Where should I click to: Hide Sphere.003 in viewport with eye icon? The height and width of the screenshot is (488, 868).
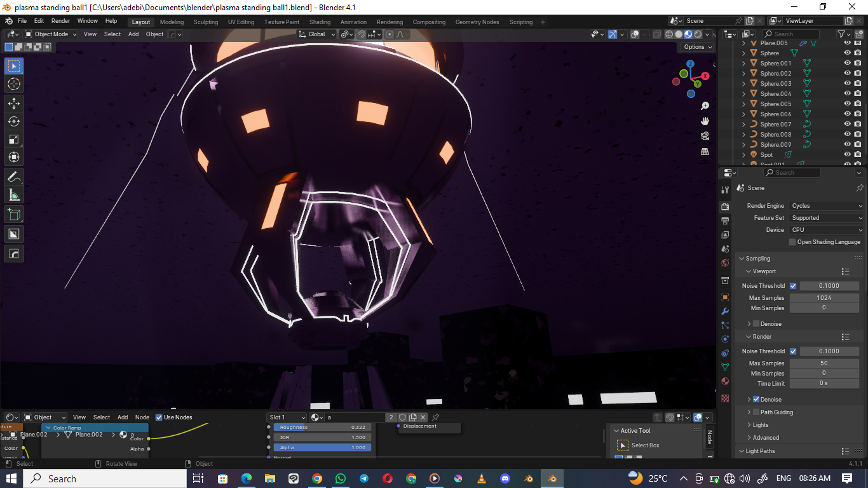pos(847,84)
